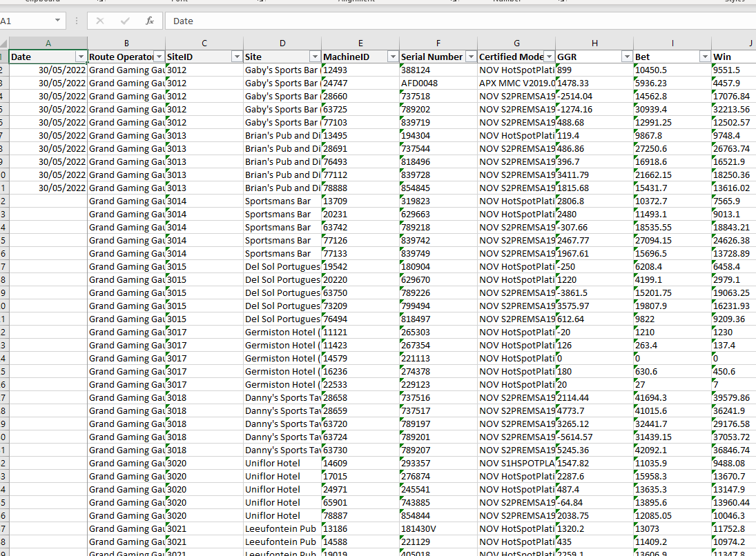Select column F by its header
This screenshot has height=556, width=756.
click(x=438, y=43)
